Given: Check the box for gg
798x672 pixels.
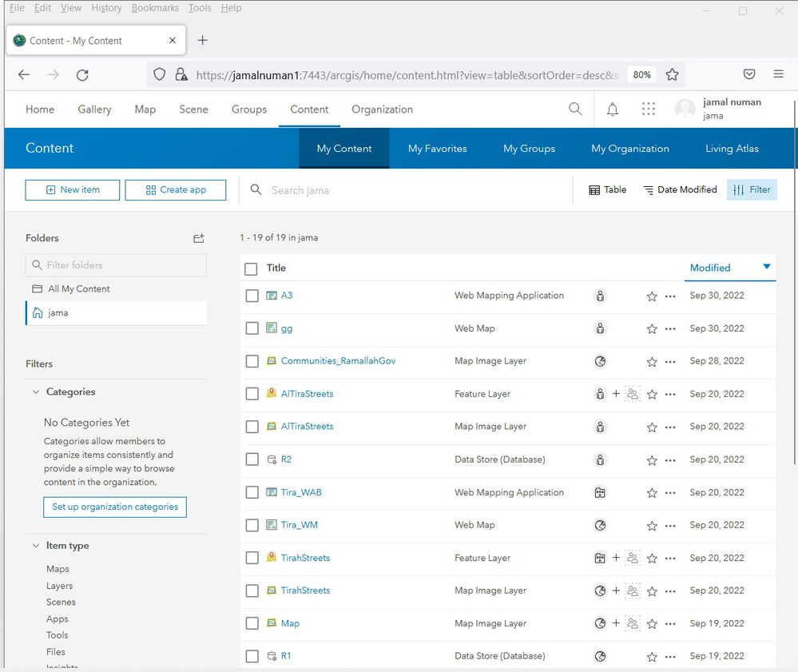Looking at the screenshot, I should point(252,328).
